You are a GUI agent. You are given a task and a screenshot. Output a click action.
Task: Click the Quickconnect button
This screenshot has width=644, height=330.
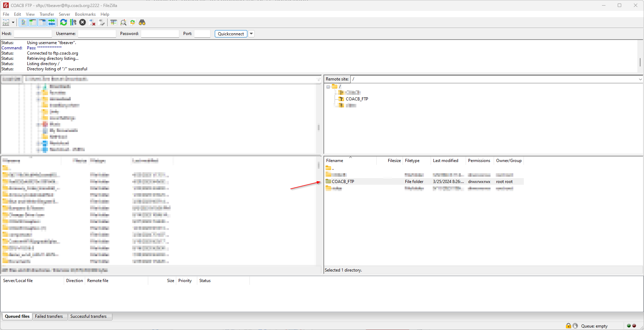231,34
